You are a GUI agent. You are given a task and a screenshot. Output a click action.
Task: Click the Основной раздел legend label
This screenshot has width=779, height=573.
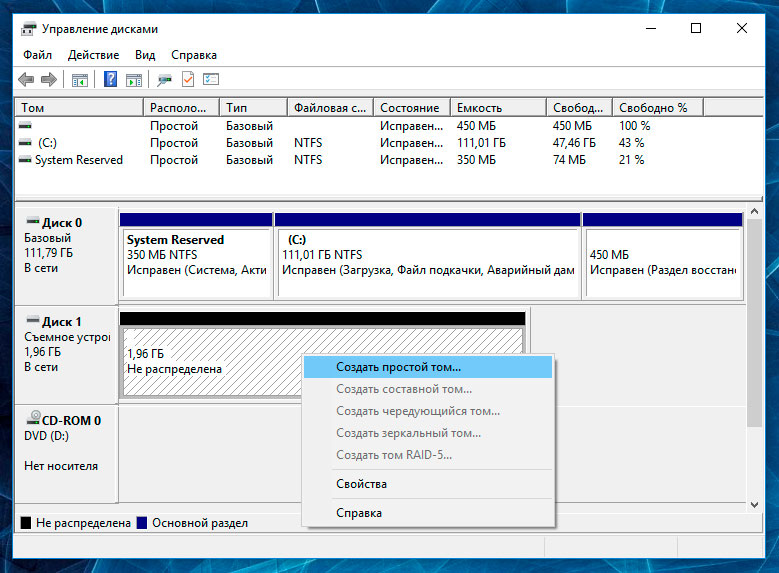point(200,523)
